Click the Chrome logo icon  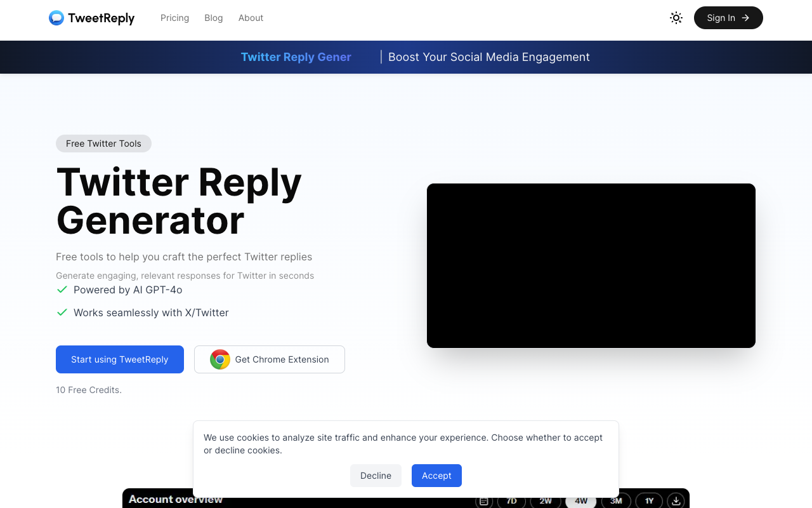click(220, 359)
